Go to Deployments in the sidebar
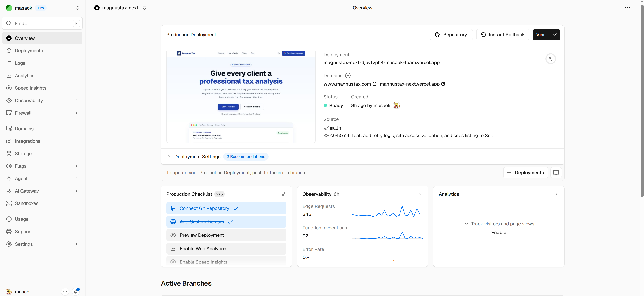 29,51
